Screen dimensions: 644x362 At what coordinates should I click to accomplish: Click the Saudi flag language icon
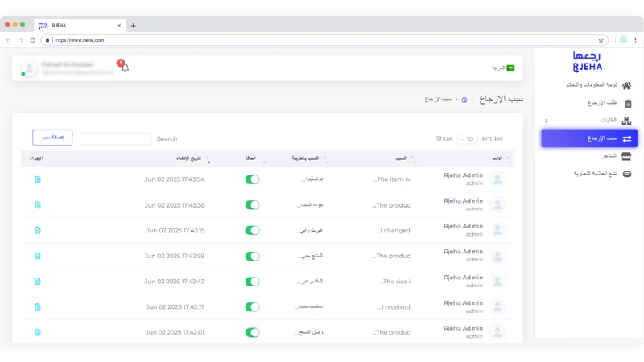[x=510, y=68]
